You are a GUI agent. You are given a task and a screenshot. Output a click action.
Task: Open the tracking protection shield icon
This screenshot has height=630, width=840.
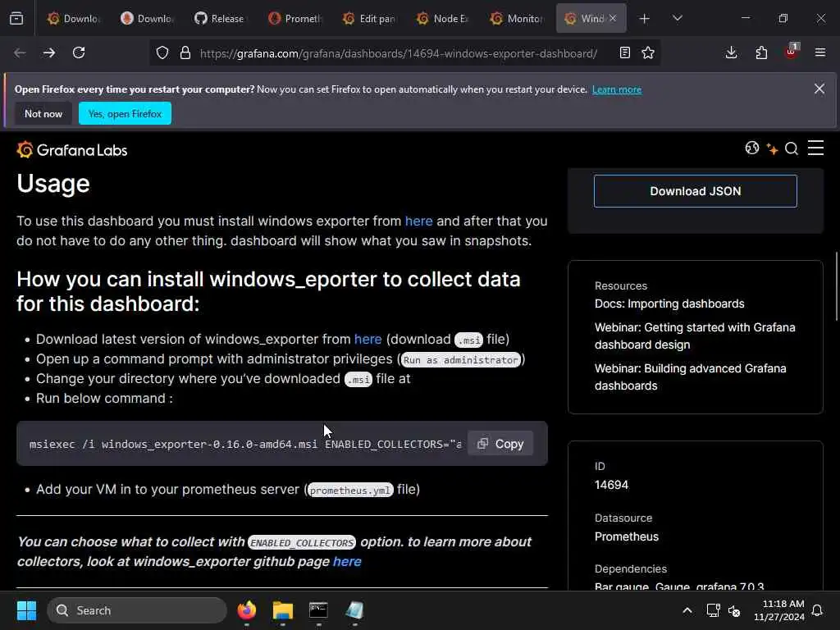coord(162,52)
